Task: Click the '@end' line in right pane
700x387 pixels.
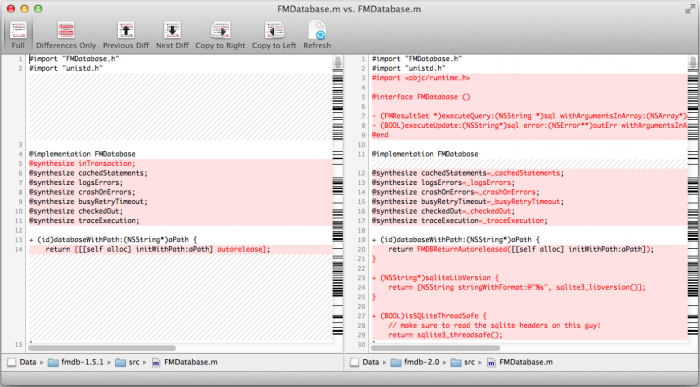Action: click(x=529, y=135)
